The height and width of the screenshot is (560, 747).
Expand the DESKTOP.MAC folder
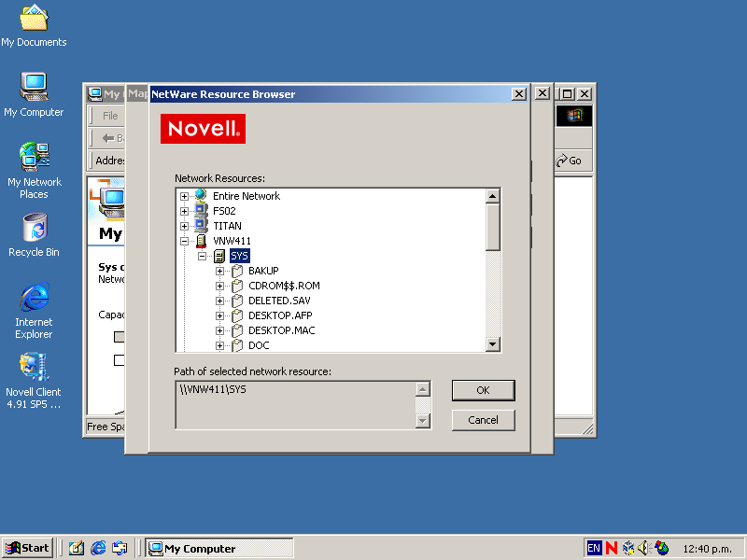pyautogui.click(x=219, y=330)
